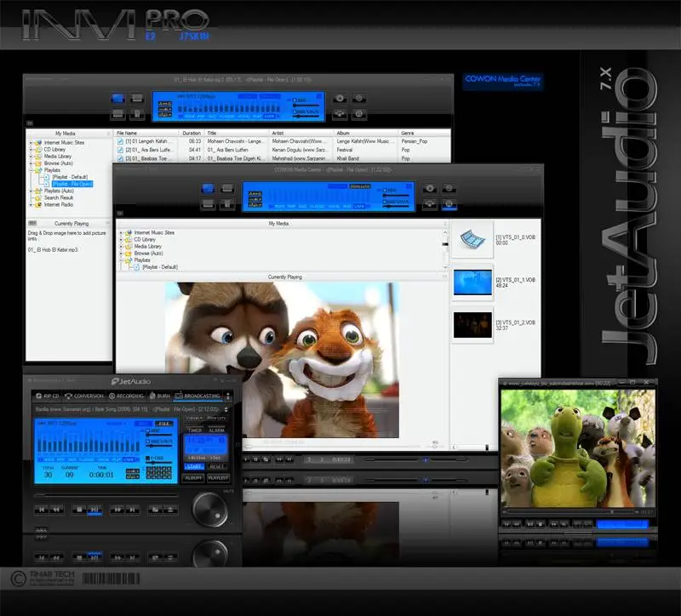Viewport: 681px width, 616px height.
Task: Click the round volume knob in compact player
Action: [x=209, y=510]
